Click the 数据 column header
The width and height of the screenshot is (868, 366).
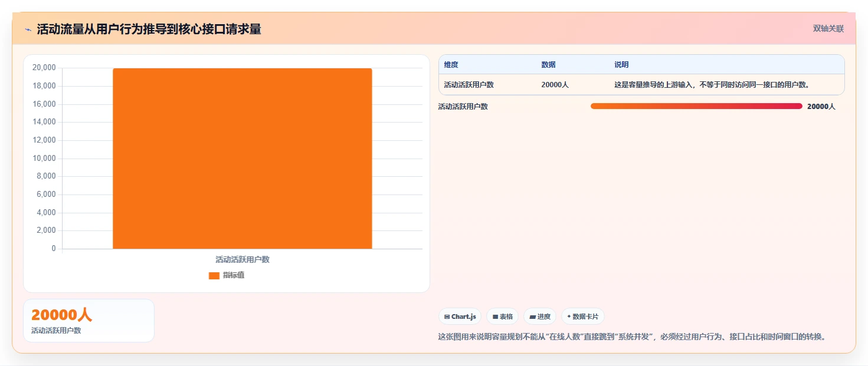coord(548,65)
